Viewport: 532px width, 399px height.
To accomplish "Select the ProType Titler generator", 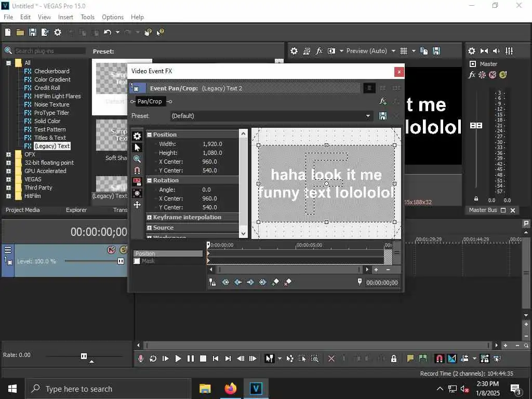I will pyautogui.click(x=51, y=113).
